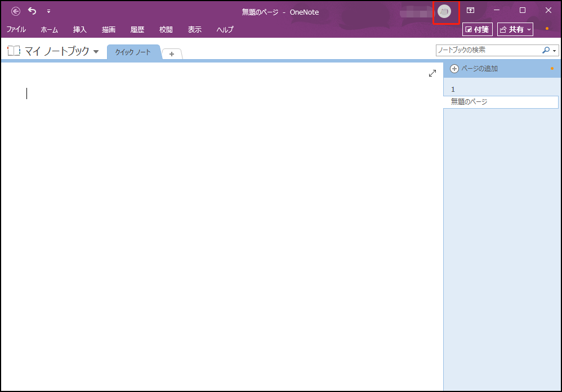
Task: Open the ファイル menu
Action: coord(16,29)
